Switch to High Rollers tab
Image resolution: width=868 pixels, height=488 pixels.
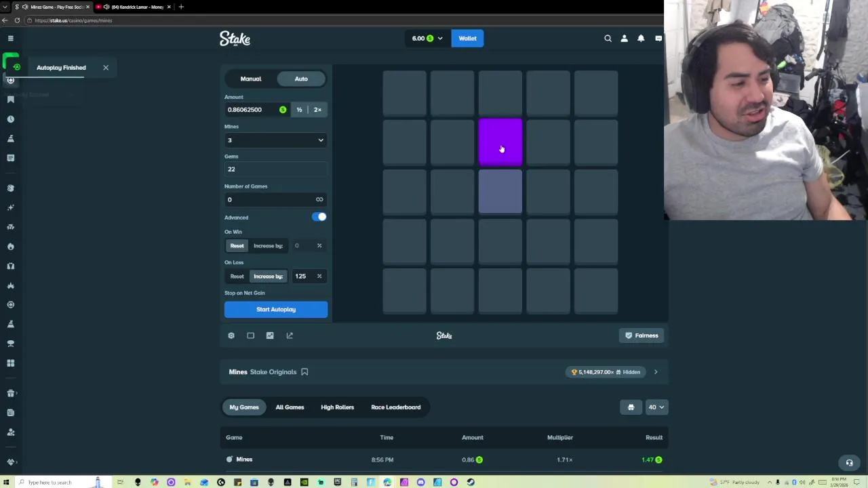tap(337, 407)
